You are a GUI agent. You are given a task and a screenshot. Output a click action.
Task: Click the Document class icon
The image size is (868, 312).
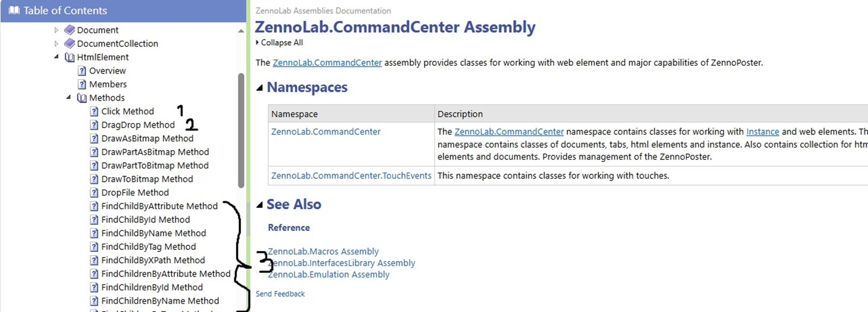[x=69, y=30]
